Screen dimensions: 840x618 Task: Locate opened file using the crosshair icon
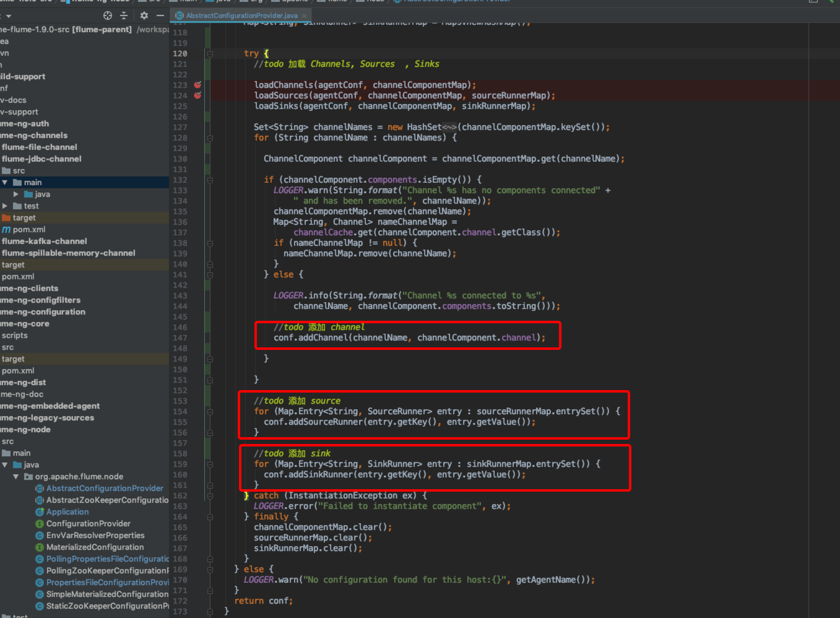click(108, 16)
